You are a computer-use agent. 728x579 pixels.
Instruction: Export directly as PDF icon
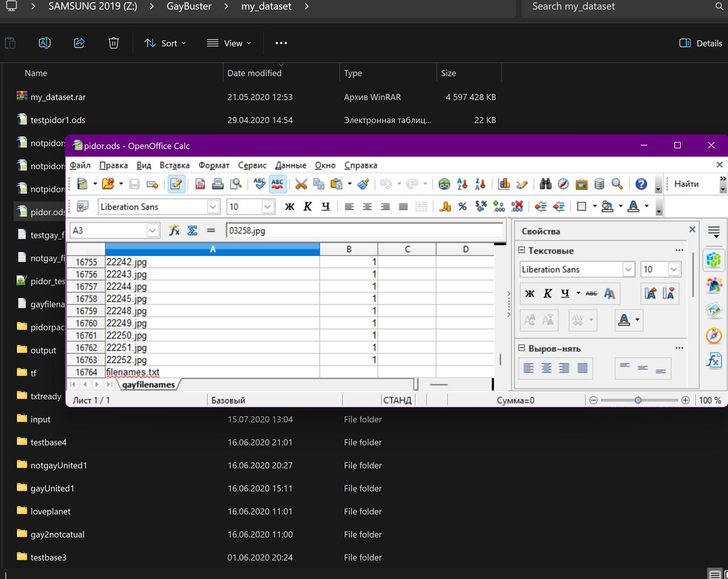[200, 184]
